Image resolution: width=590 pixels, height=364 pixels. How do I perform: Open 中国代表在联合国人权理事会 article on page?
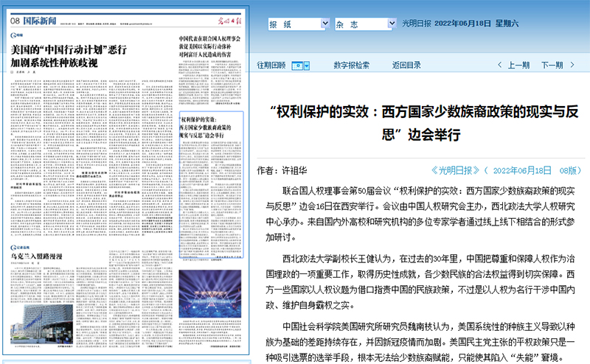[211, 46]
